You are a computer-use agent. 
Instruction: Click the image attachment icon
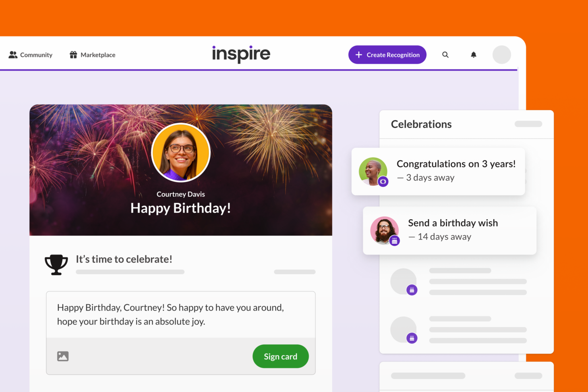63,356
